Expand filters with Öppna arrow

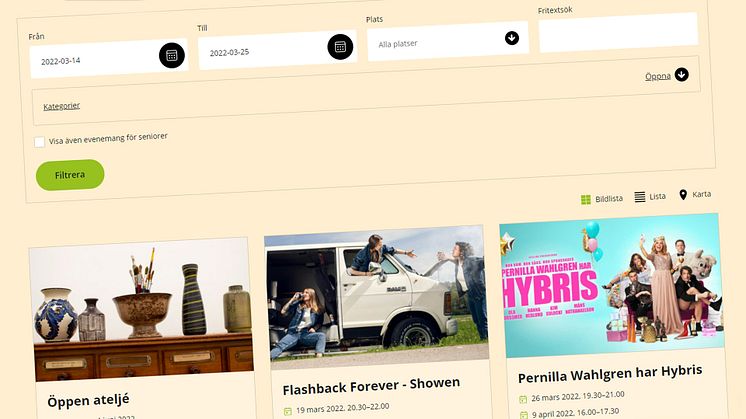click(x=681, y=74)
